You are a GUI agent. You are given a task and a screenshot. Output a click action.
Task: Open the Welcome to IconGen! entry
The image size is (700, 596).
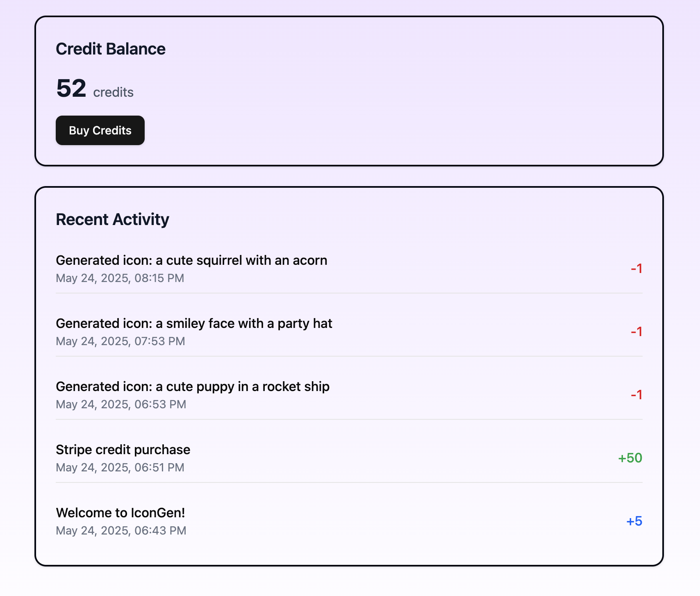click(120, 513)
